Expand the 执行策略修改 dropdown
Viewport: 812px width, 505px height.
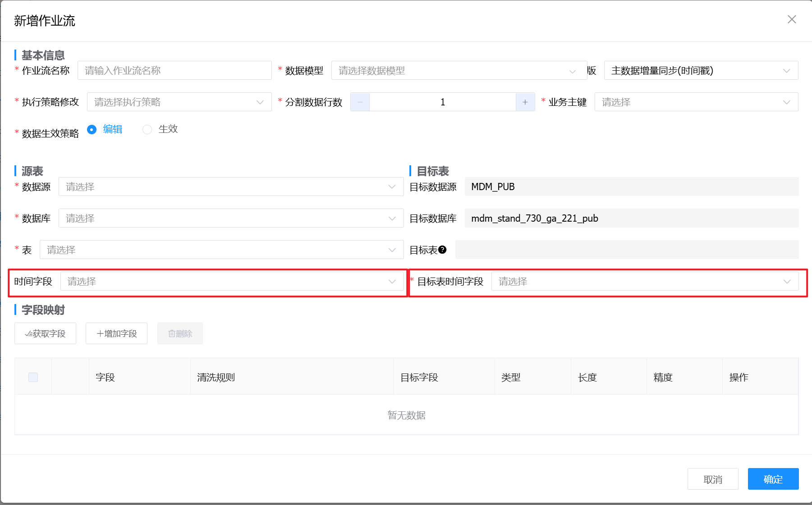(x=179, y=102)
